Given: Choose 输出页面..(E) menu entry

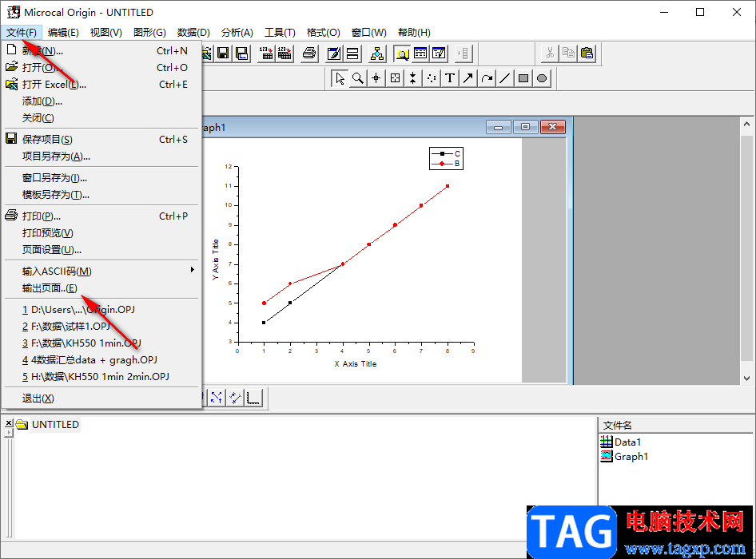Looking at the screenshot, I should [x=101, y=288].
